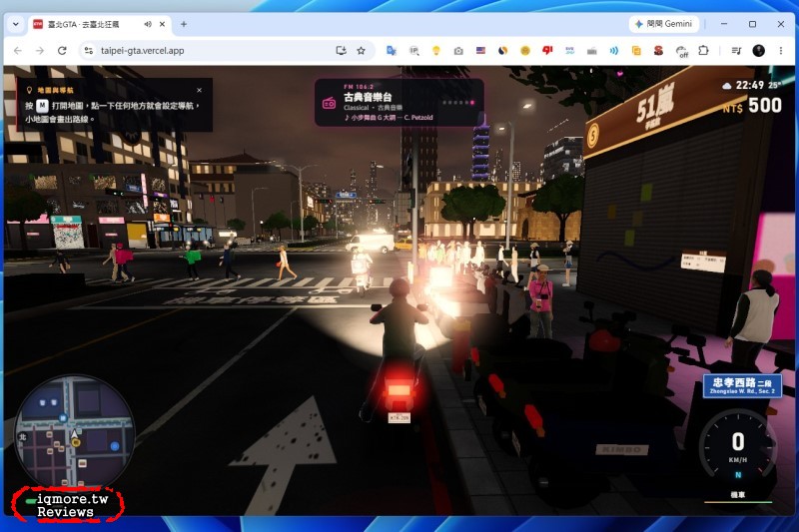Screen dimensions: 799x532
Task: Click the FM 106.2 frequency label
Action: tap(359, 87)
